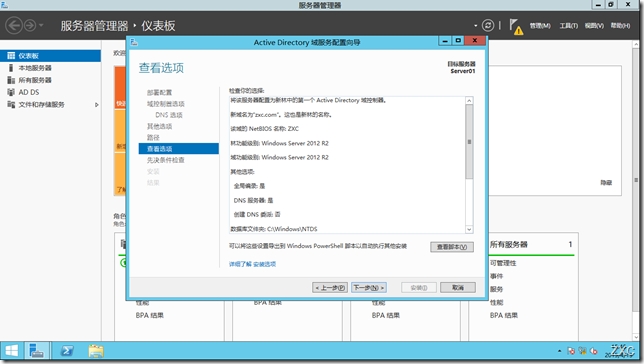The width and height of the screenshot is (644, 364).
Task: Go to 先决条件检查 step in wizard
Action: coord(166,160)
